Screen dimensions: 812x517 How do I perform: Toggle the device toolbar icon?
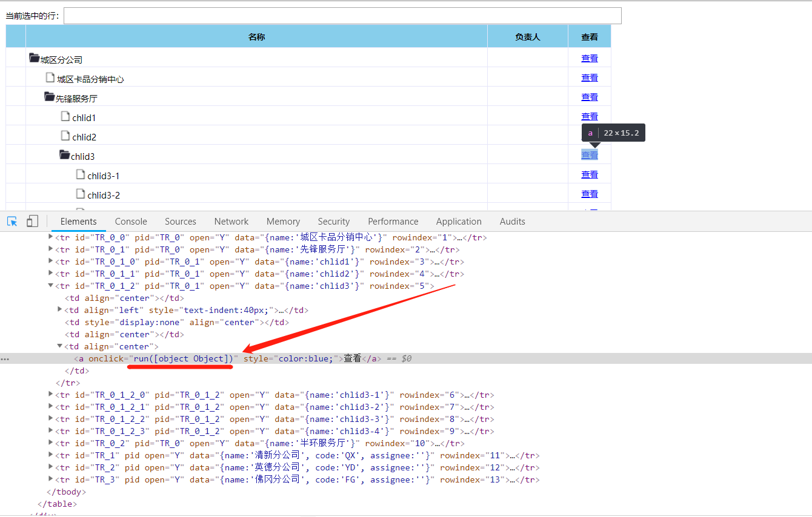click(x=32, y=221)
